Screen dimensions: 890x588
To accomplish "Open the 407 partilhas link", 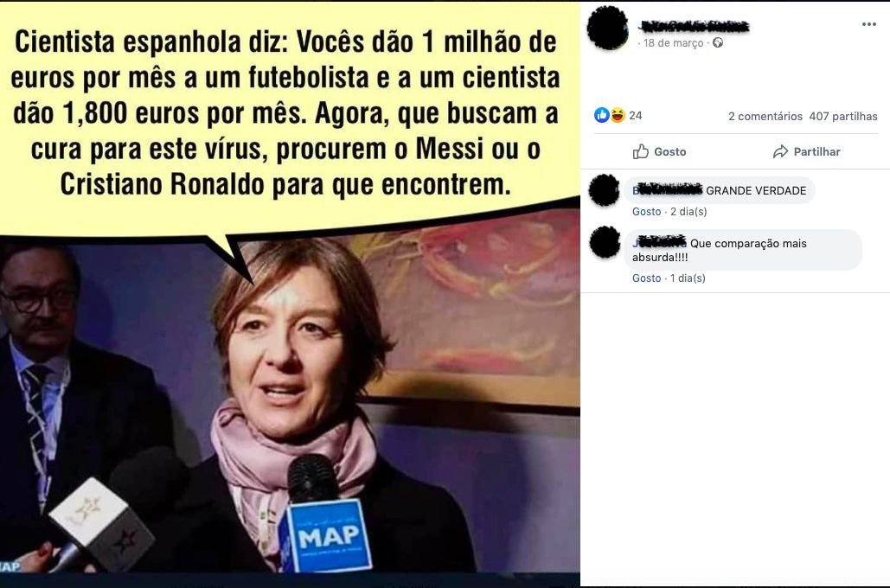I will [x=843, y=117].
